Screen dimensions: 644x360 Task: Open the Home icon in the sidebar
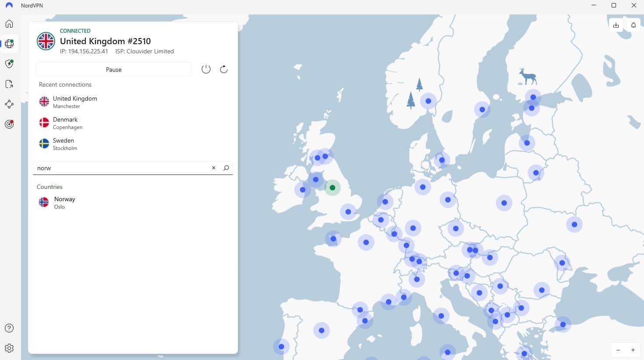click(9, 24)
